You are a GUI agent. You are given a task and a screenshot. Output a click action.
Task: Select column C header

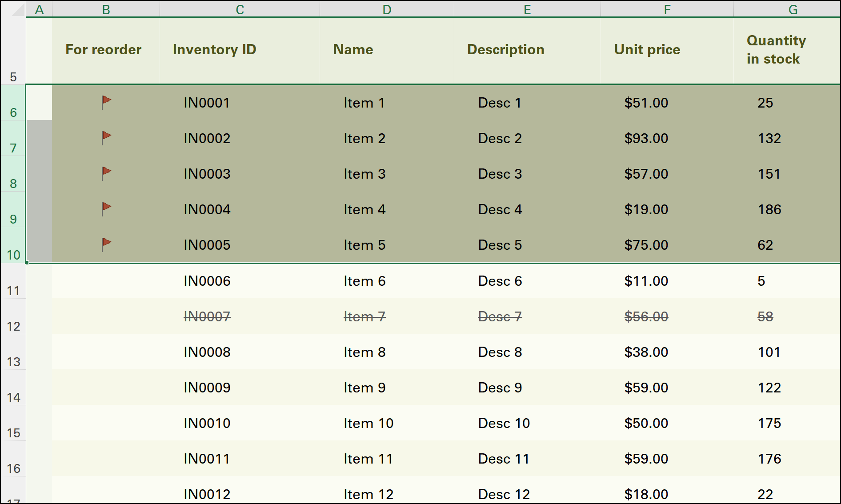[x=240, y=10]
